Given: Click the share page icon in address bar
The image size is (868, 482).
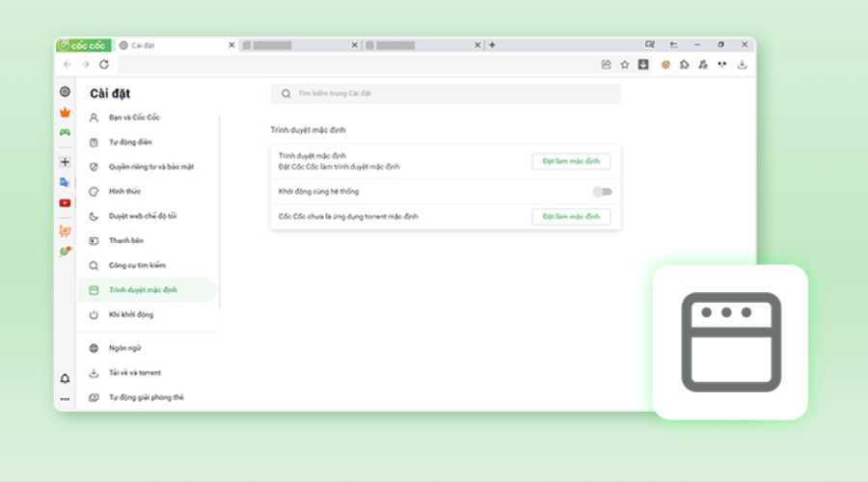Looking at the screenshot, I should tap(606, 65).
